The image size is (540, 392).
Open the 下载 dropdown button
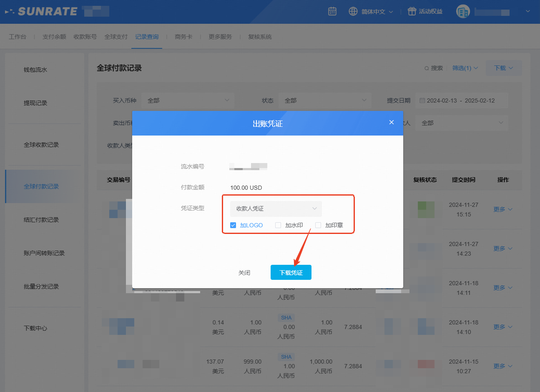click(503, 68)
